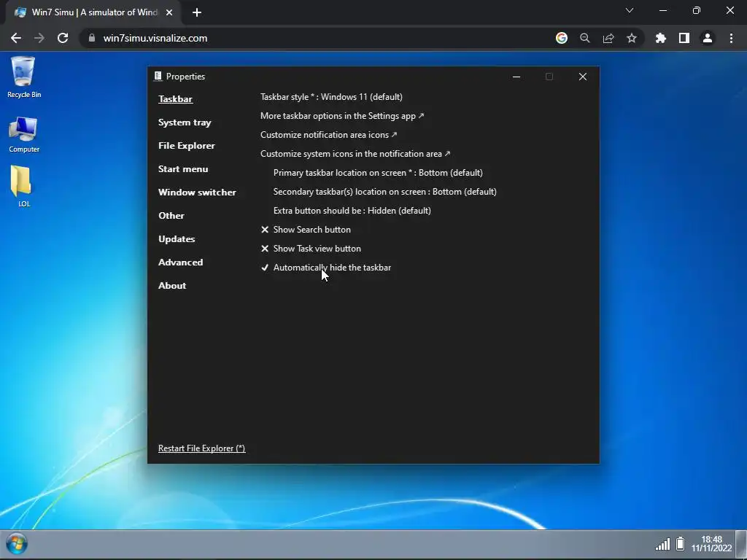
Task: Open the Window switcher section
Action: click(197, 192)
